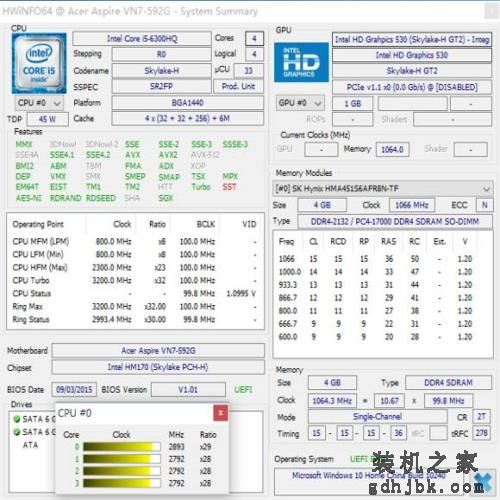
Task: Click the Intel HD Graphics 530 (Skylake-H GT2) field
Action: coord(412,40)
